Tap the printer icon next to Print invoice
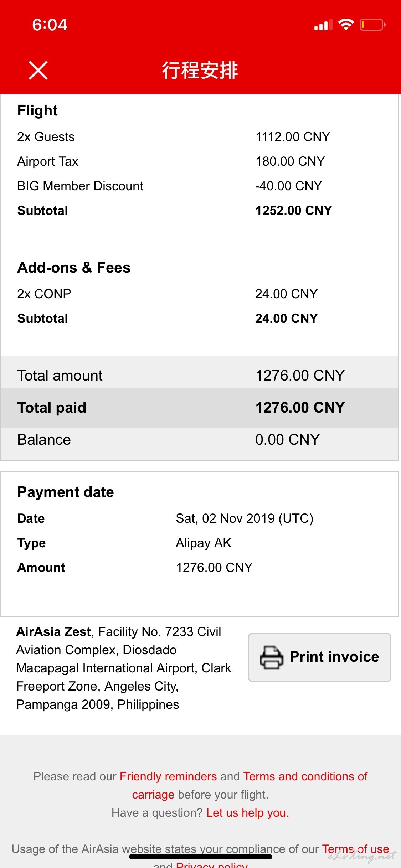This screenshot has width=401, height=868. pos(271,657)
